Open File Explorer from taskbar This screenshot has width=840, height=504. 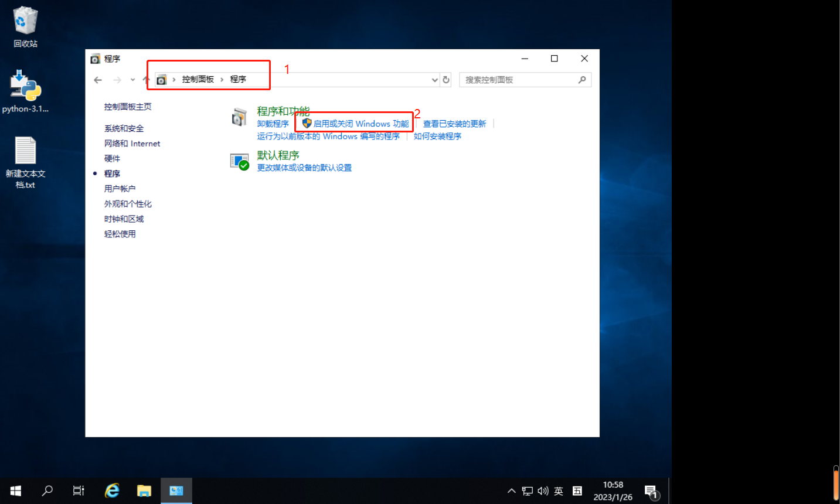pyautogui.click(x=144, y=491)
